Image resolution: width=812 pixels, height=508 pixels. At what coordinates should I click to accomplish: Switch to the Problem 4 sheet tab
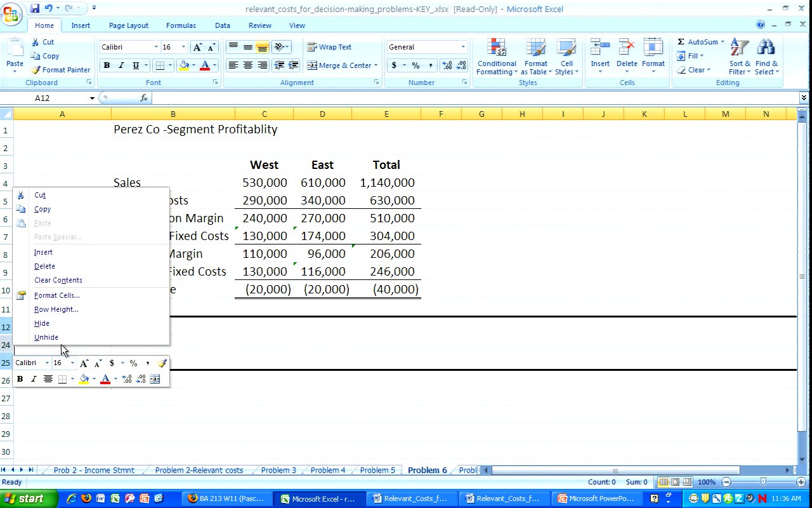click(x=328, y=471)
